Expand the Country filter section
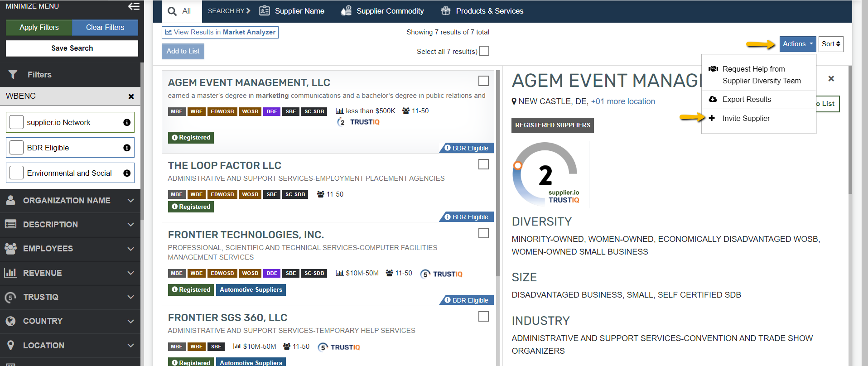This screenshot has width=868, height=366. point(70,321)
